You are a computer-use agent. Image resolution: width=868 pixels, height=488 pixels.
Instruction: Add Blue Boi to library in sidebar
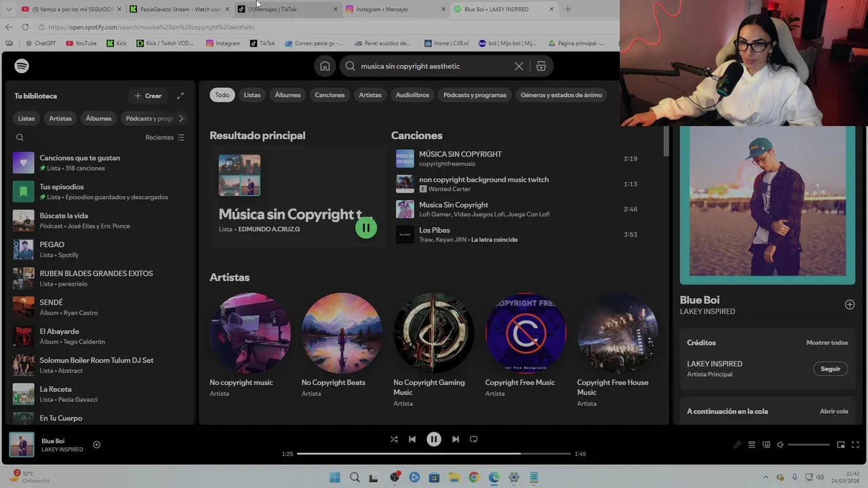click(850, 305)
